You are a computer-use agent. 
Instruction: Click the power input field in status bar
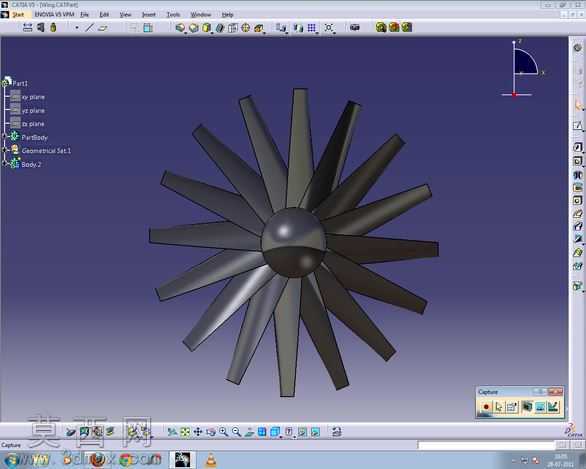coord(486,445)
